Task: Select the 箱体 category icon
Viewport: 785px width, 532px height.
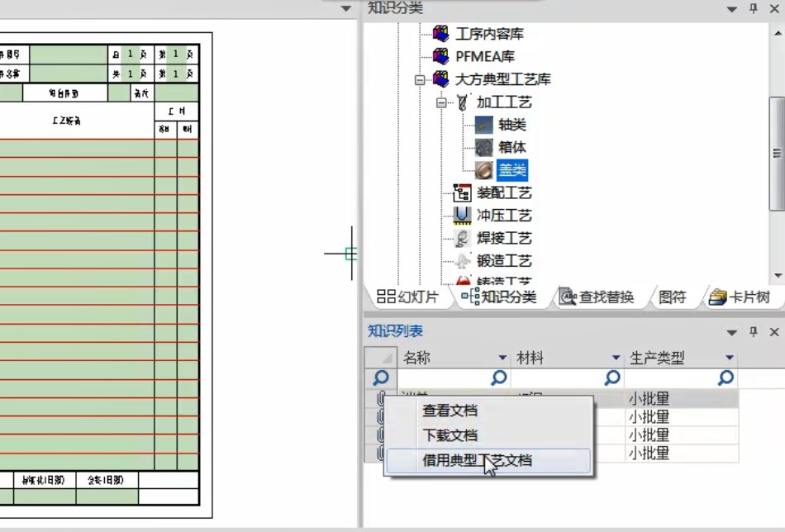Action: tap(483, 148)
